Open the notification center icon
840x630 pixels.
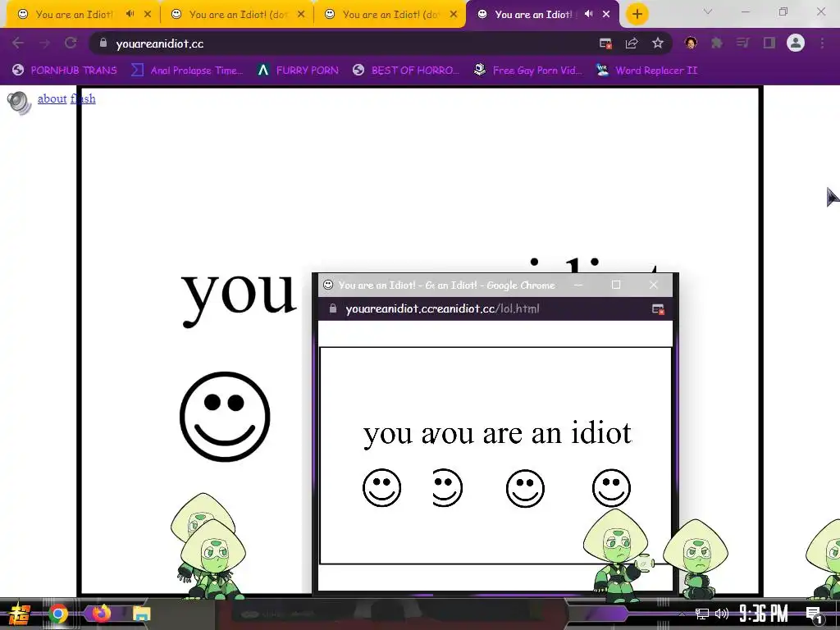point(815,615)
